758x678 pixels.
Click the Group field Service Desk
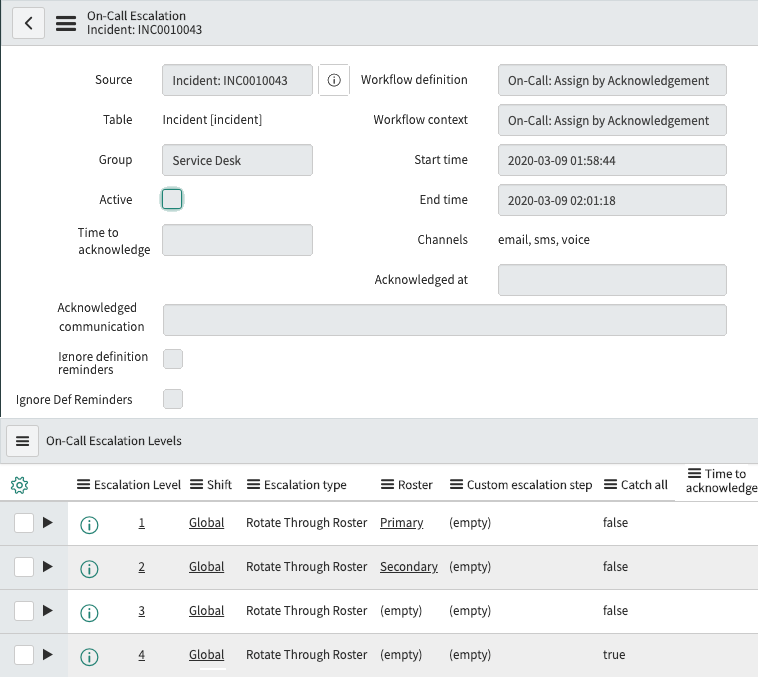point(237,160)
